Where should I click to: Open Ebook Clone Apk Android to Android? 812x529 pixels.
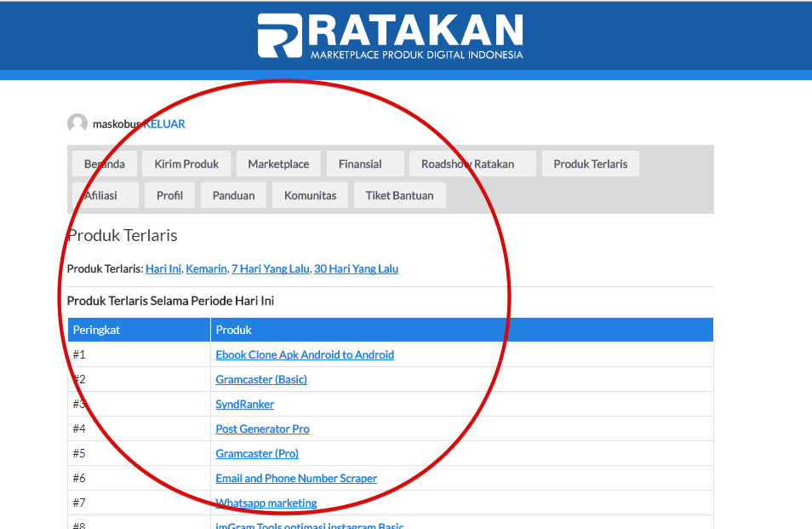[305, 354]
